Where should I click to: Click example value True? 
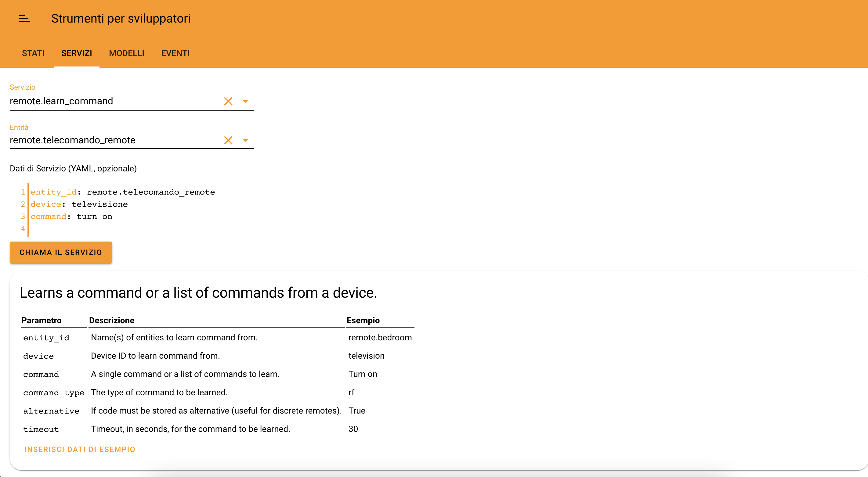point(357,411)
